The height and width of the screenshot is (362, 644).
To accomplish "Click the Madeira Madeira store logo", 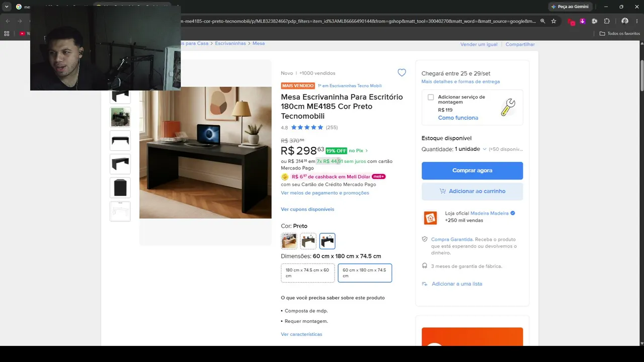I will click(x=430, y=217).
